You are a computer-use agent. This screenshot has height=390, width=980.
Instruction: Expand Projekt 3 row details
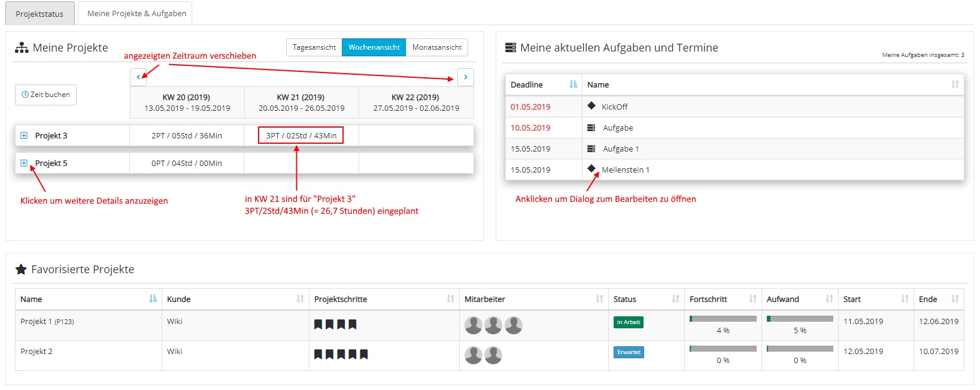coord(24,135)
